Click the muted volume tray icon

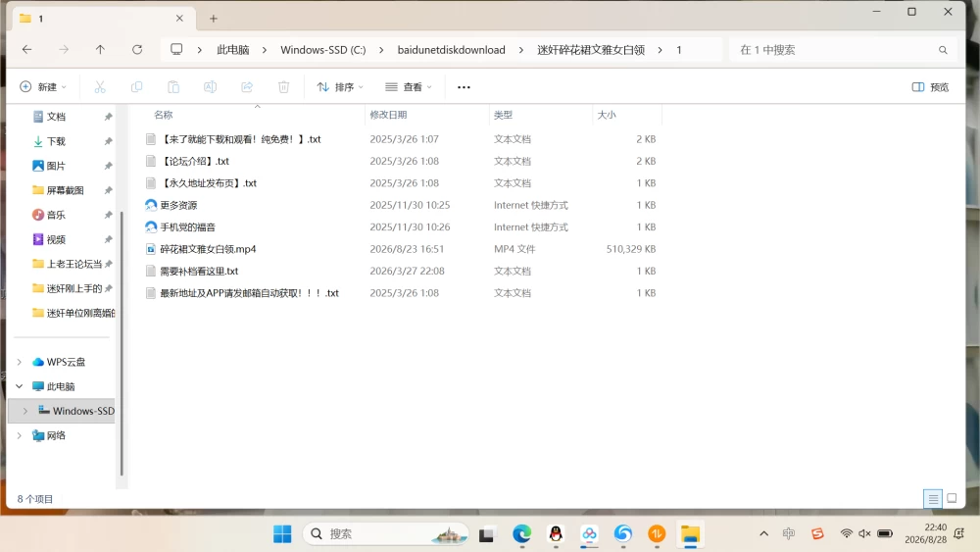(865, 533)
